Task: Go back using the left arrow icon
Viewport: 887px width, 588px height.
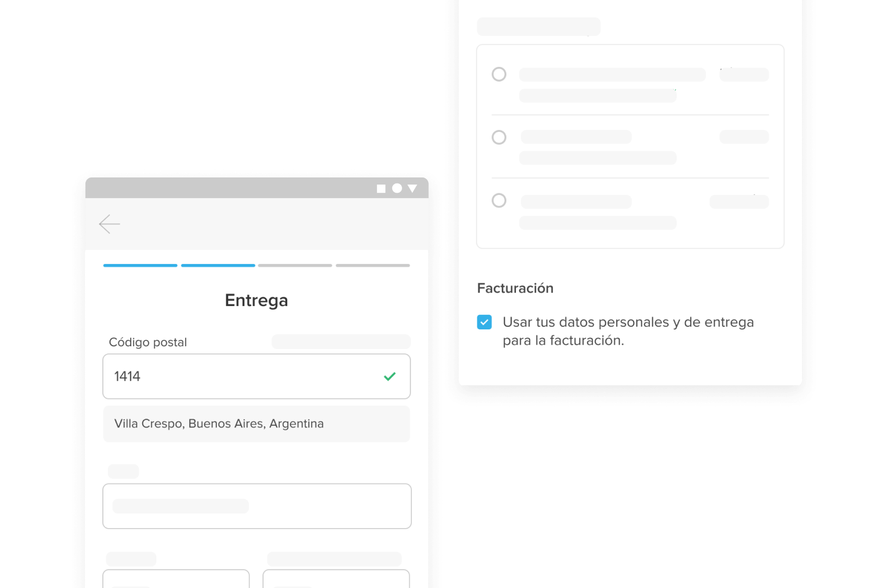Action: 110,224
